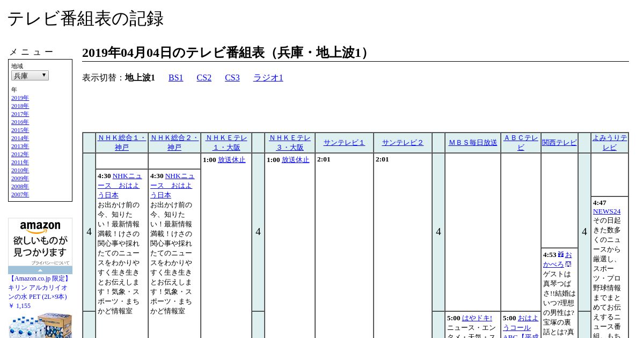Screen dimensions: 644x338
Task: Open the おはようコールABC program link
Action: click(521, 328)
